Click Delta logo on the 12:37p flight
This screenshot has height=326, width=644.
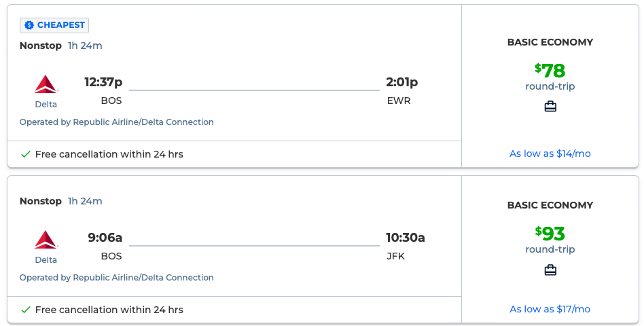46,85
